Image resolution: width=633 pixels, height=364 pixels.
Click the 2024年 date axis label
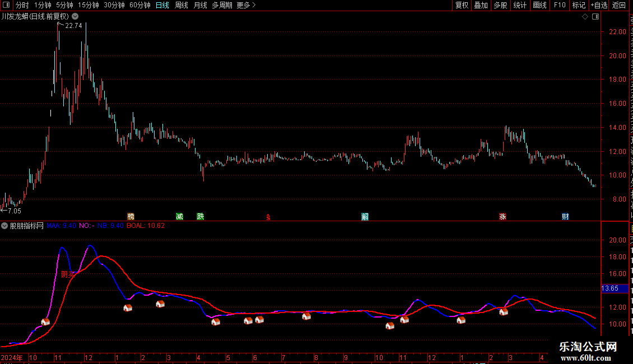[12, 357]
